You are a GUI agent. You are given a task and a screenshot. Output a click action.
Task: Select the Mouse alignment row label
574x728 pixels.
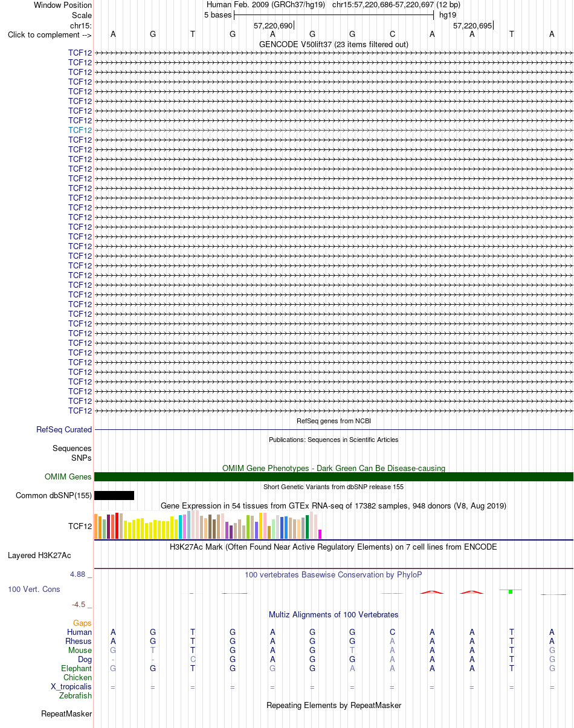pyautogui.click(x=80, y=650)
